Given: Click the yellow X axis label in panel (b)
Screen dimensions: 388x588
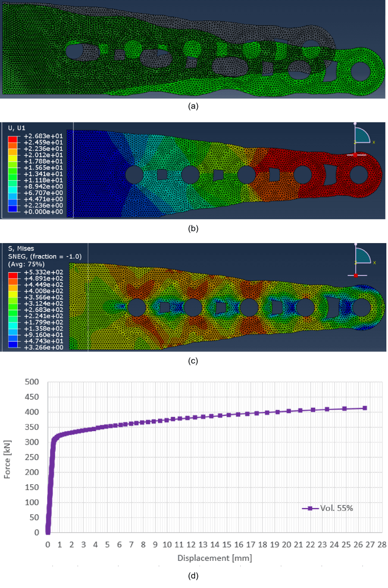Looking at the screenshot, I should [373, 142].
